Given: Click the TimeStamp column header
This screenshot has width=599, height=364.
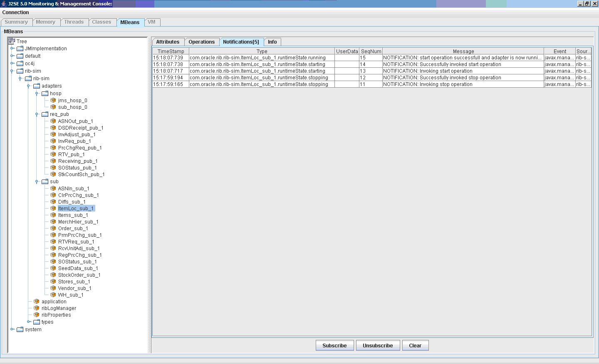Looking at the screenshot, I should point(171,51).
